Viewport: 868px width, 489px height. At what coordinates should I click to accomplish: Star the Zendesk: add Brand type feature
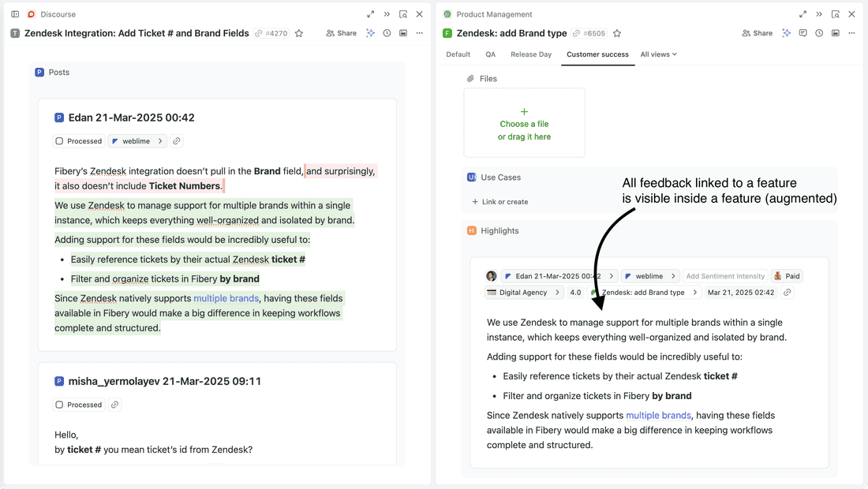tap(617, 33)
